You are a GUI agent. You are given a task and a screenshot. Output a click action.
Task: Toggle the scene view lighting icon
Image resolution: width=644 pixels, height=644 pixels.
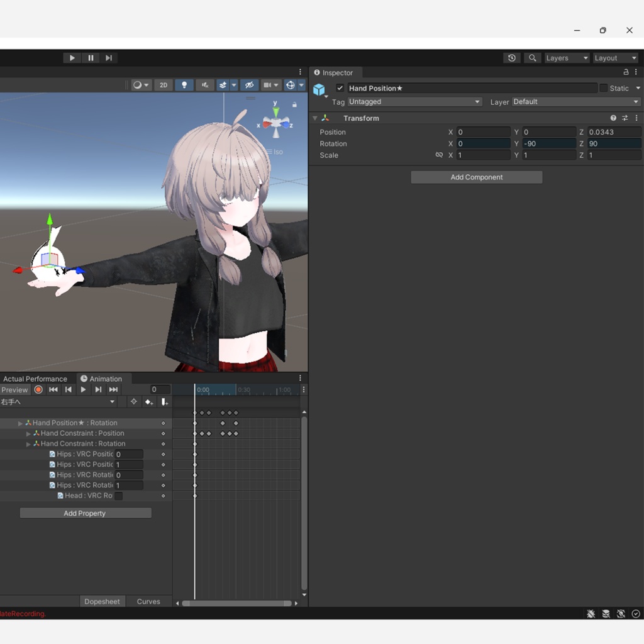click(184, 84)
